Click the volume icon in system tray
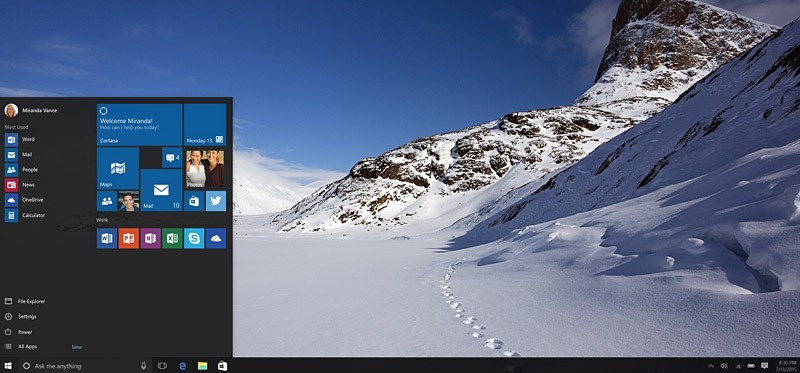 tap(724, 366)
